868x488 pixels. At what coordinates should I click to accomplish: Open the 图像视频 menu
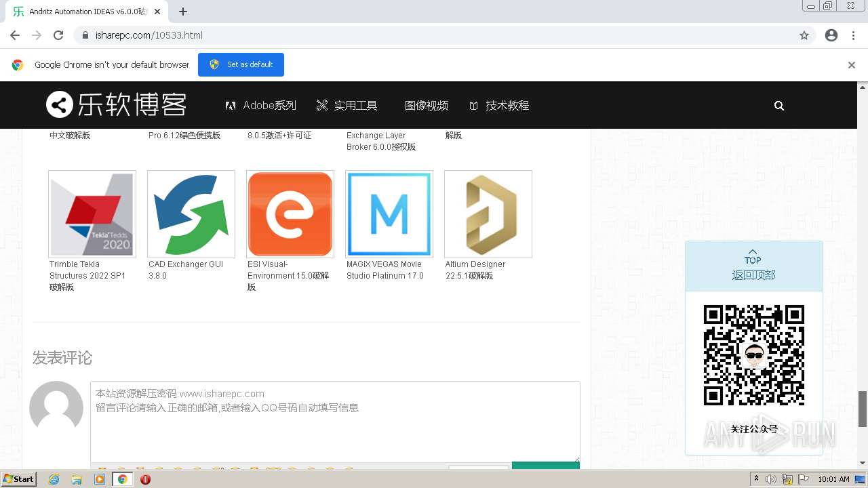coord(427,106)
